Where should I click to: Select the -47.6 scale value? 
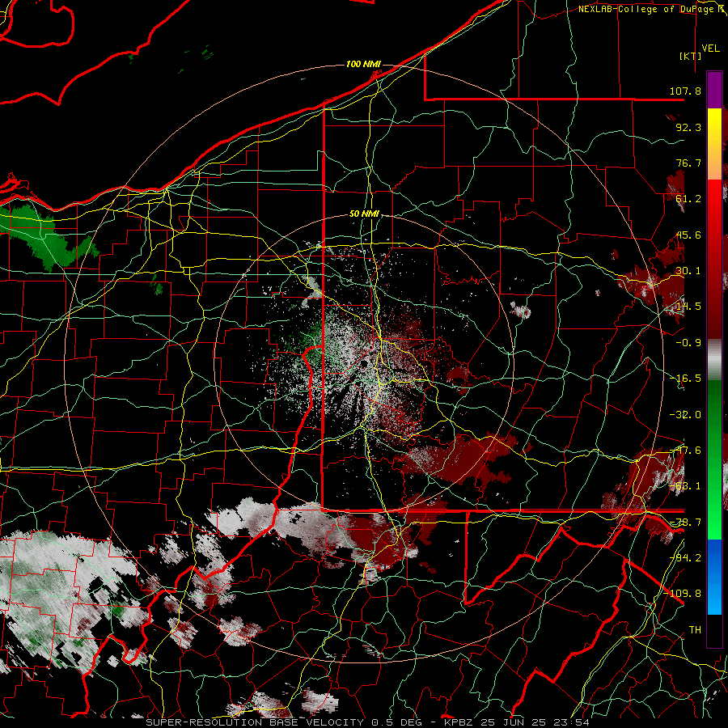685,451
